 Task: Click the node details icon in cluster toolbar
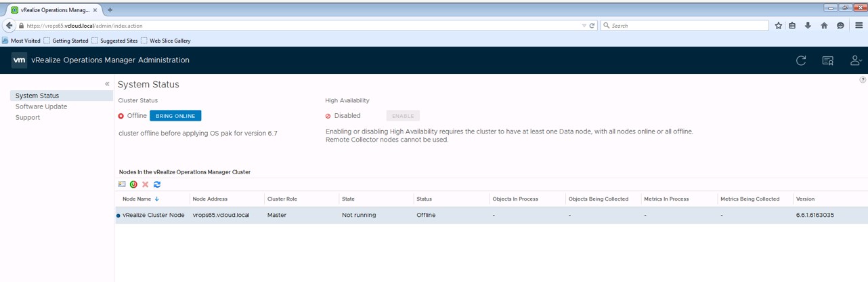pyautogui.click(x=122, y=184)
